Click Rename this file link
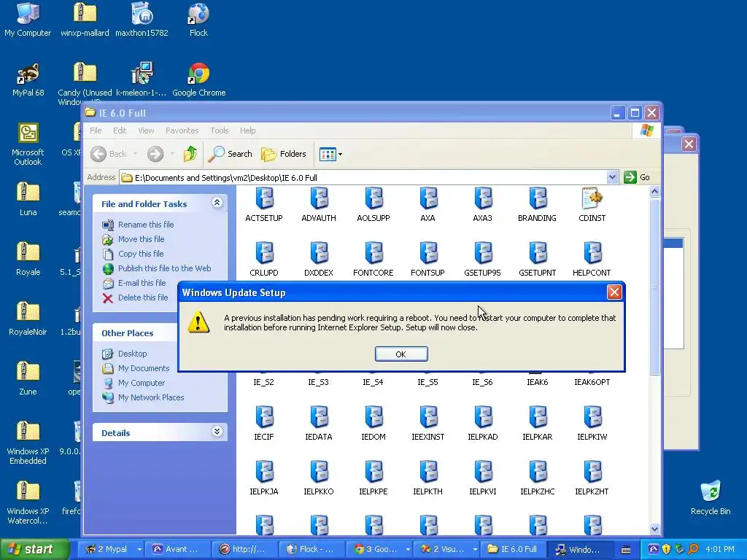The width and height of the screenshot is (747, 560). tap(146, 225)
